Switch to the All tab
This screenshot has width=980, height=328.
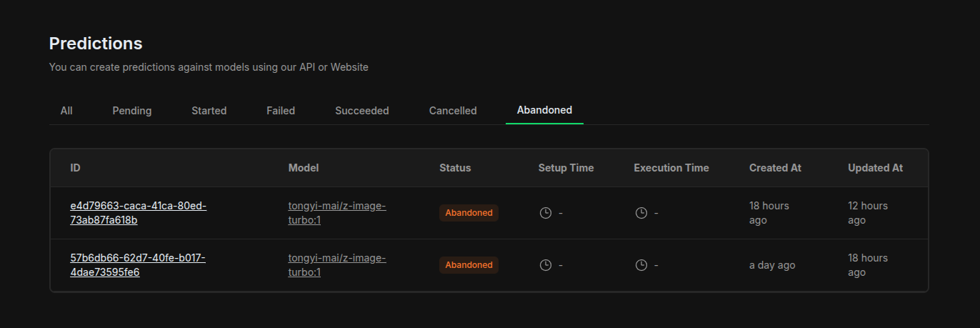pos(66,111)
